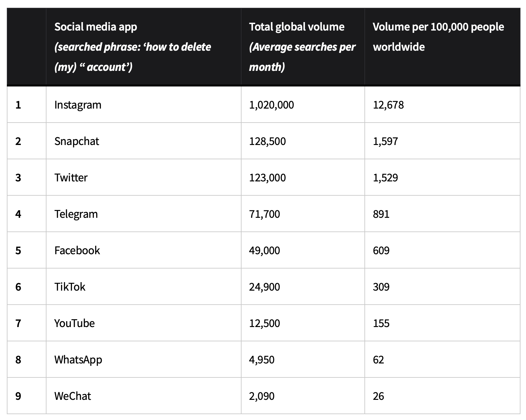The height and width of the screenshot is (420, 526).
Task: Click the Instagram app name cell
Action: tap(78, 105)
